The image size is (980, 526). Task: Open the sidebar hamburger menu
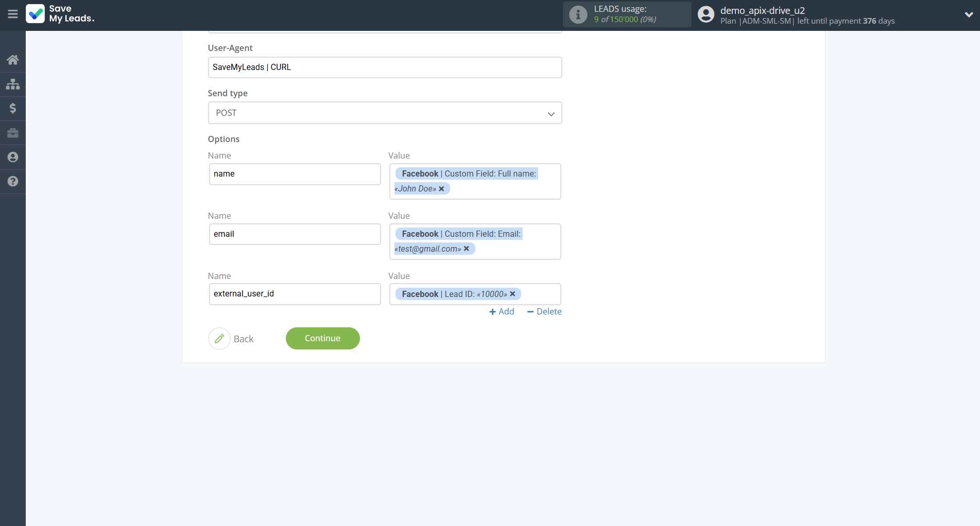tap(13, 14)
